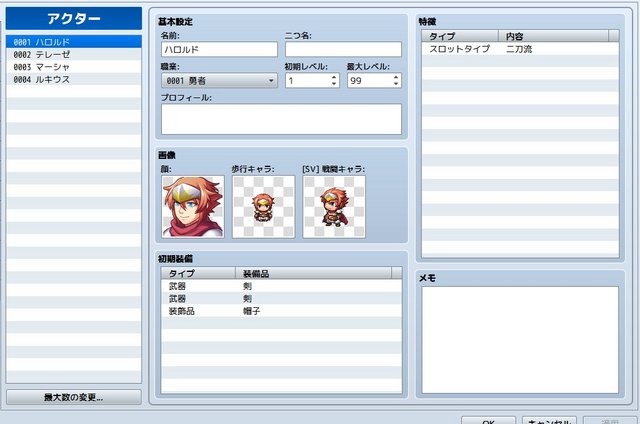This screenshot has height=424, width=640.
Task: Select actor 0002 テレーゼ in list
Action: tap(74, 54)
